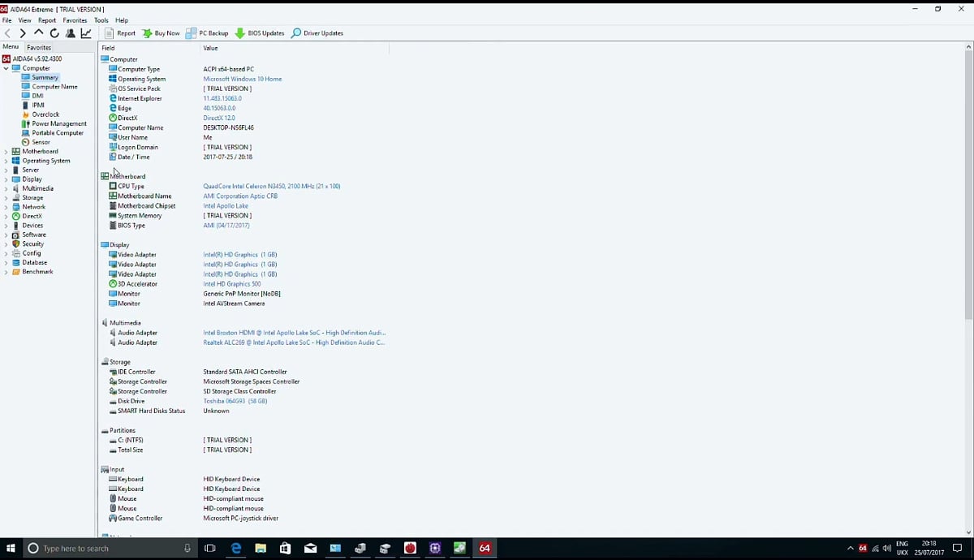Switch to the Menu tab in the sidebar
Image resolution: width=974 pixels, height=560 pixels.
tap(11, 47)
